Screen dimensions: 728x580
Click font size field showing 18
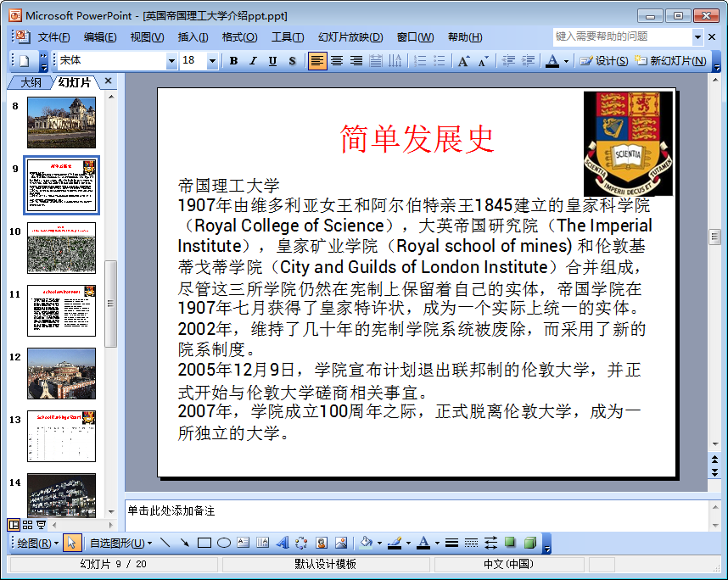click(193, 61)
